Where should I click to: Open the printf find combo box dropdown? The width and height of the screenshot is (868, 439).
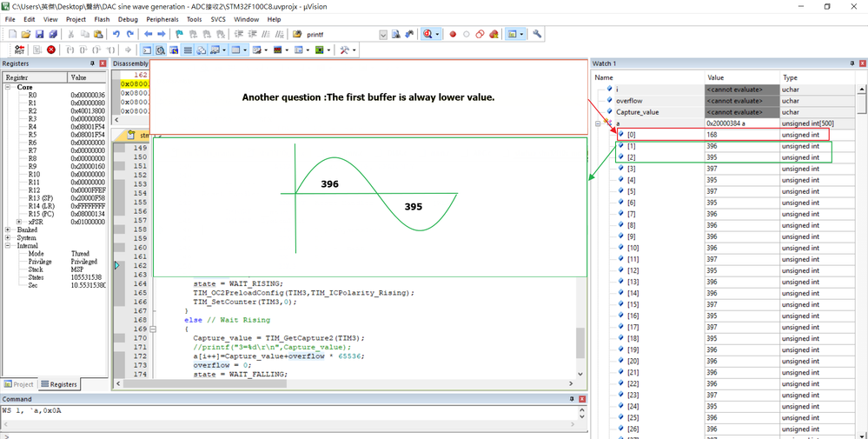pyautogui.click(x=383, y=34)
